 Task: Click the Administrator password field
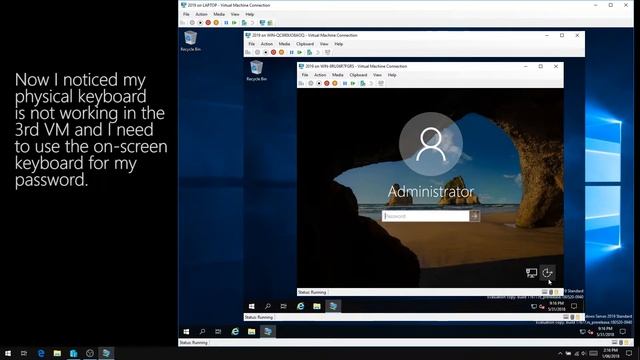[426, 216]
